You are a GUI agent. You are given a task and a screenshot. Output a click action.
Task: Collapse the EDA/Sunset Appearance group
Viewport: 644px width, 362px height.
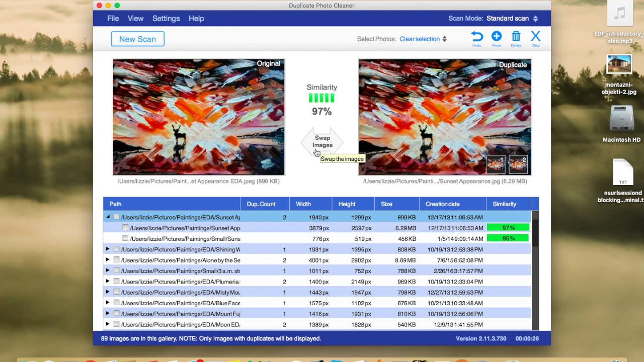tap(108, 217)
